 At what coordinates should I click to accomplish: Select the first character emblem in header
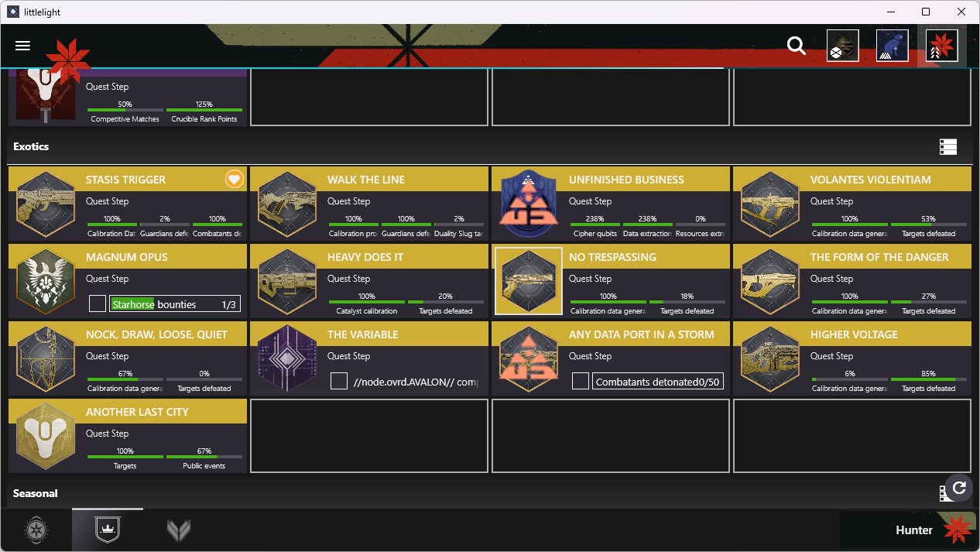click(x=843, y=46)
